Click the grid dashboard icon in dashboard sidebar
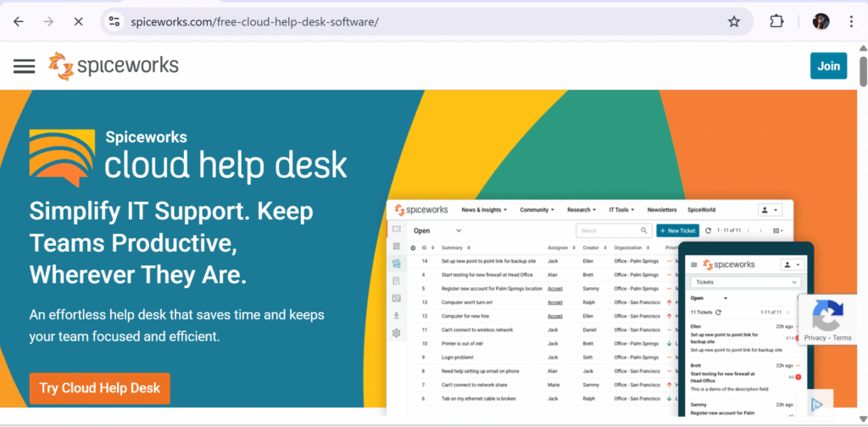868x427 pixels. pos(396,247)
